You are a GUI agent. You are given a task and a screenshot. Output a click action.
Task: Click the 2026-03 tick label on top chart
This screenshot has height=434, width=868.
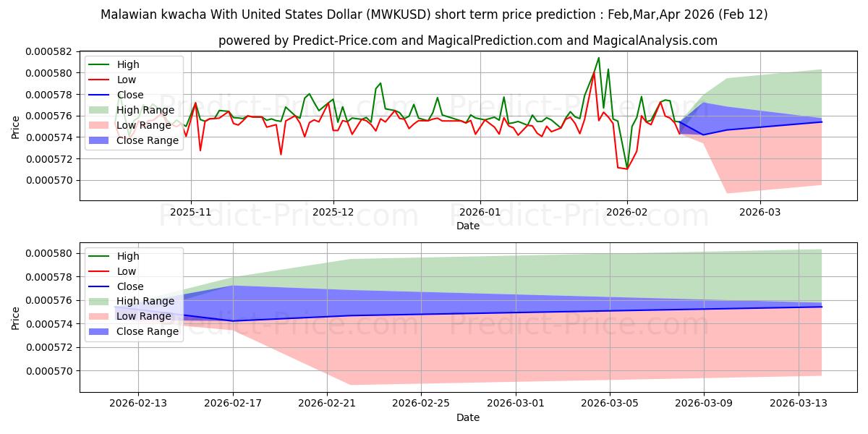[760, 213]
